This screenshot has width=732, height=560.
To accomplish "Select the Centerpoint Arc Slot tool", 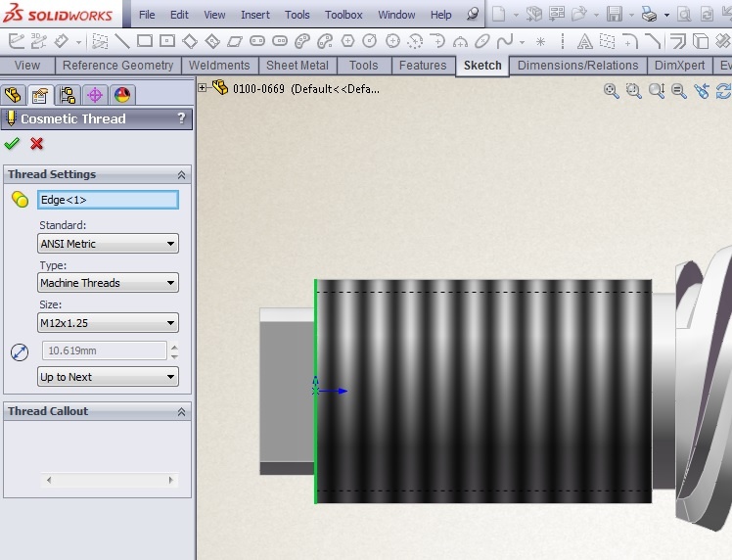I will tap(325, 41).
